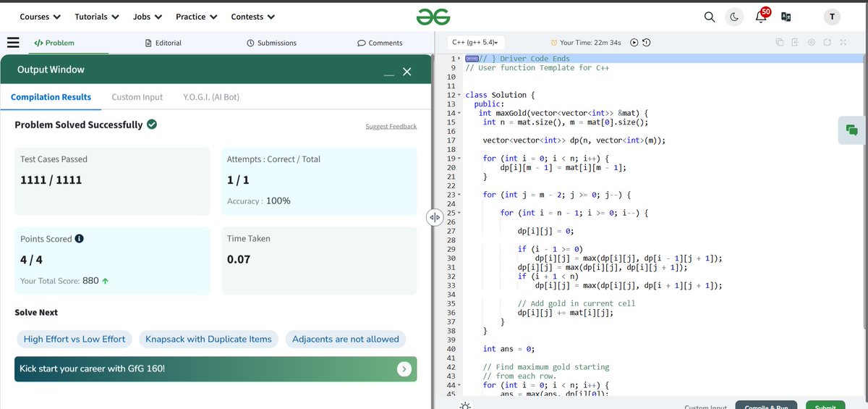Reset code using the refresh icon
The width and height of the screenshot is (868, 409).
[x=827, y=43]
